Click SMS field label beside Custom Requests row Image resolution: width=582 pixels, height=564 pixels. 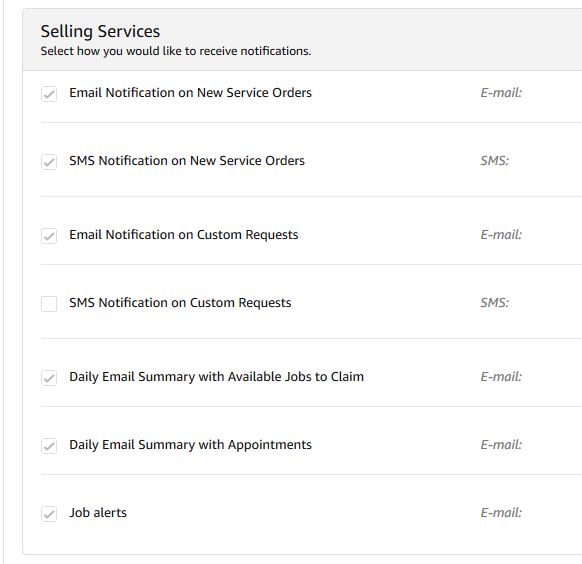point(494,303)
